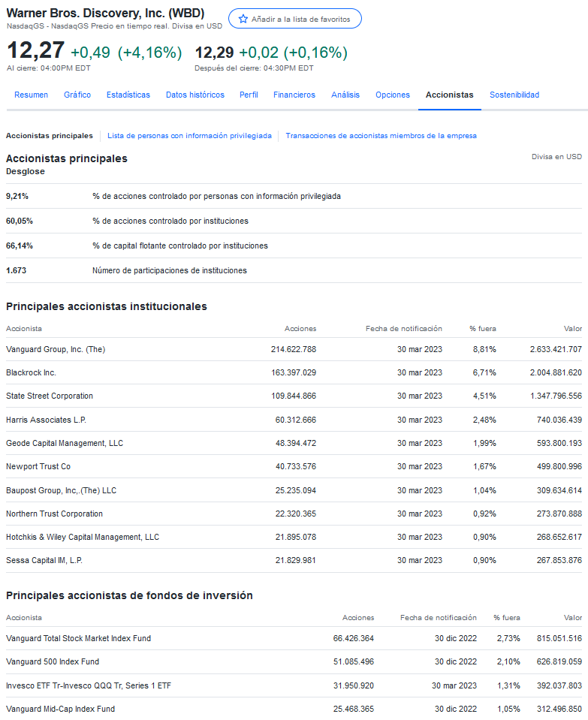Click the 60,05% institutional ownership value
This screenshot has height=720, width=588.
(x=20, y=221)
